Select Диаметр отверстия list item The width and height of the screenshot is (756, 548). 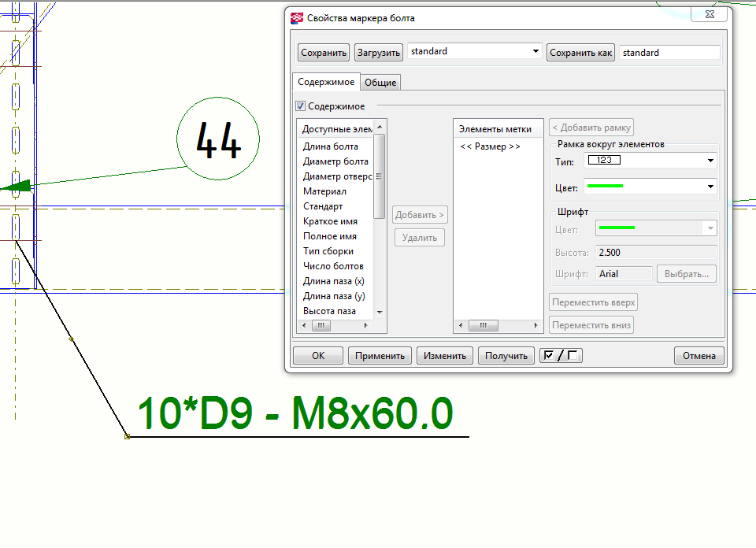point(337,176)
